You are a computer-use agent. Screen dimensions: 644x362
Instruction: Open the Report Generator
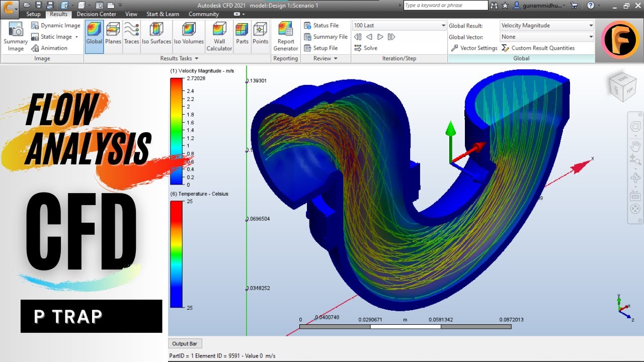point(286,36)
